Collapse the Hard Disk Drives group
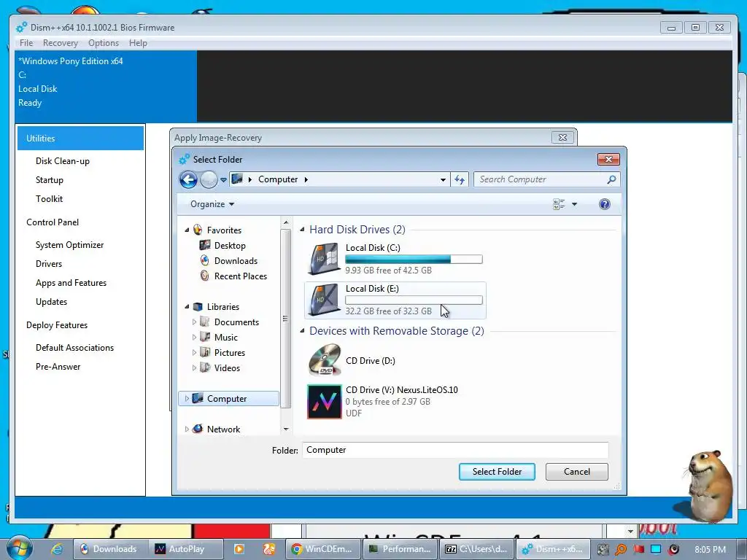 (x=302, y=230)
